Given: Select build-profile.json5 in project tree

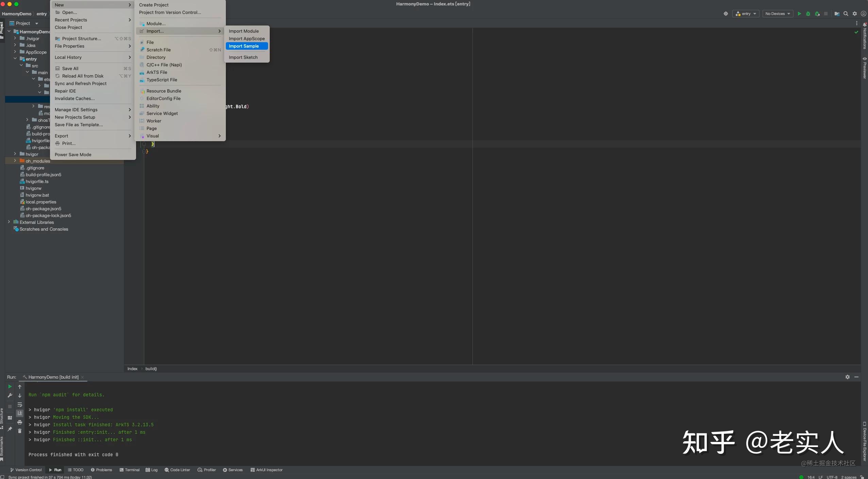Looking at the screenshot, I should pos(43,175).
